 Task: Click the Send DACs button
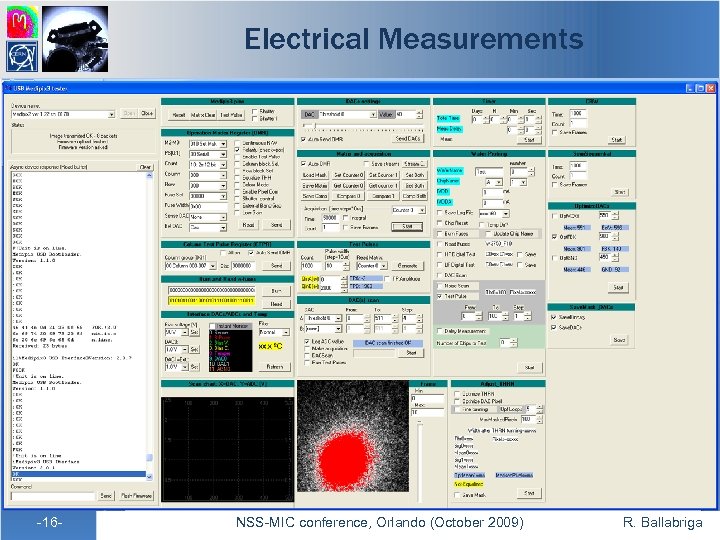[x=408, y=139]
